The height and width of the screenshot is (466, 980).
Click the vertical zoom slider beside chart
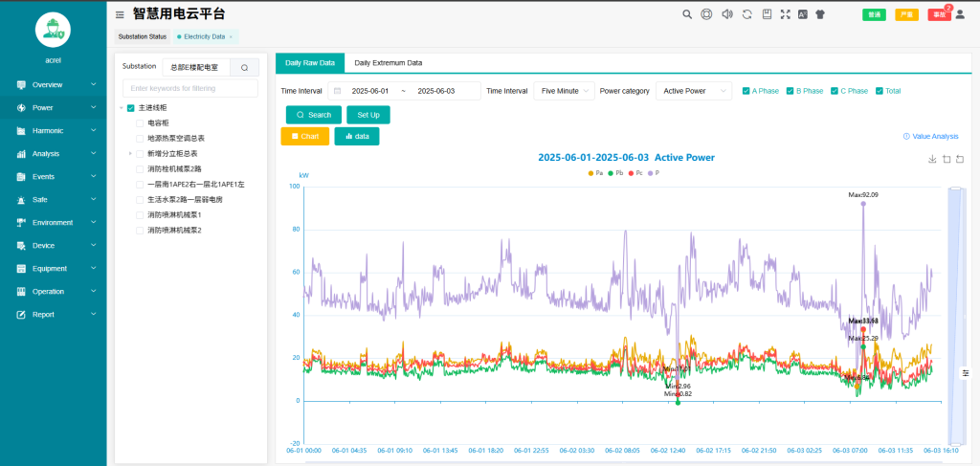954,316
